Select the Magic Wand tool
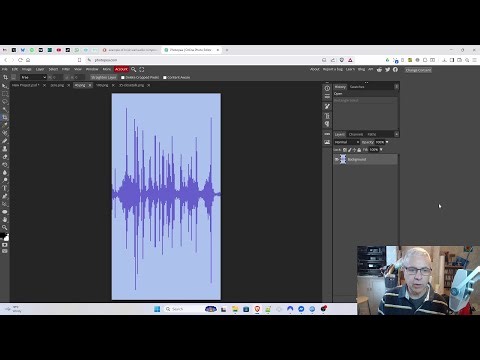 (5, 109)
